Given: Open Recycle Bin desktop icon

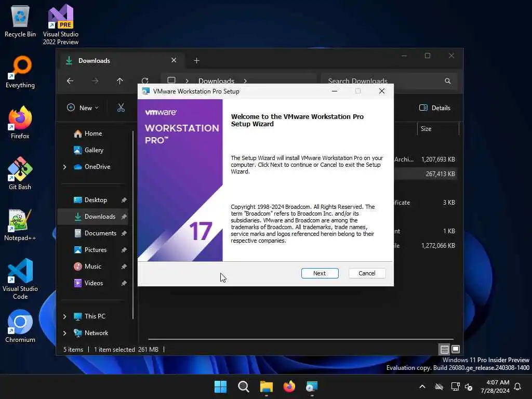Looking at the screenshot, I should [20, 21].
